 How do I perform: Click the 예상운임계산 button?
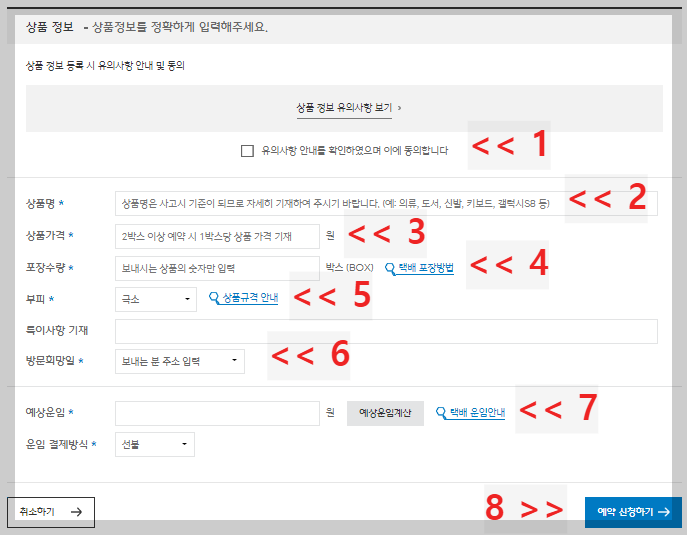click(x=385, y=413)
